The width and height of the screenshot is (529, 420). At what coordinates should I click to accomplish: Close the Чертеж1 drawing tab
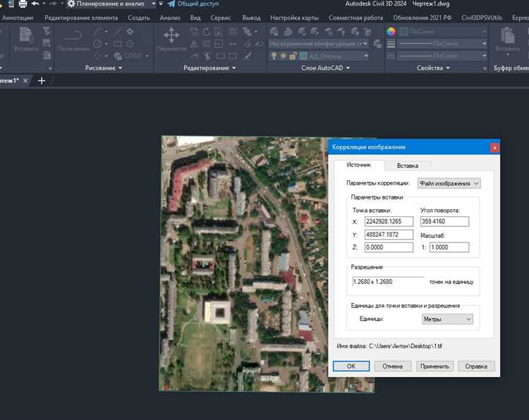pyautogui.click(x=25, y=81)
